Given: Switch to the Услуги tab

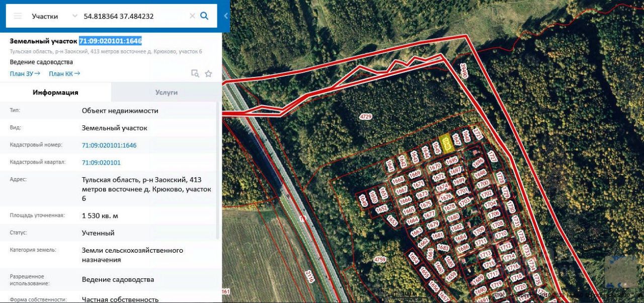Looking at the screenshot, I should coord(166,93).
